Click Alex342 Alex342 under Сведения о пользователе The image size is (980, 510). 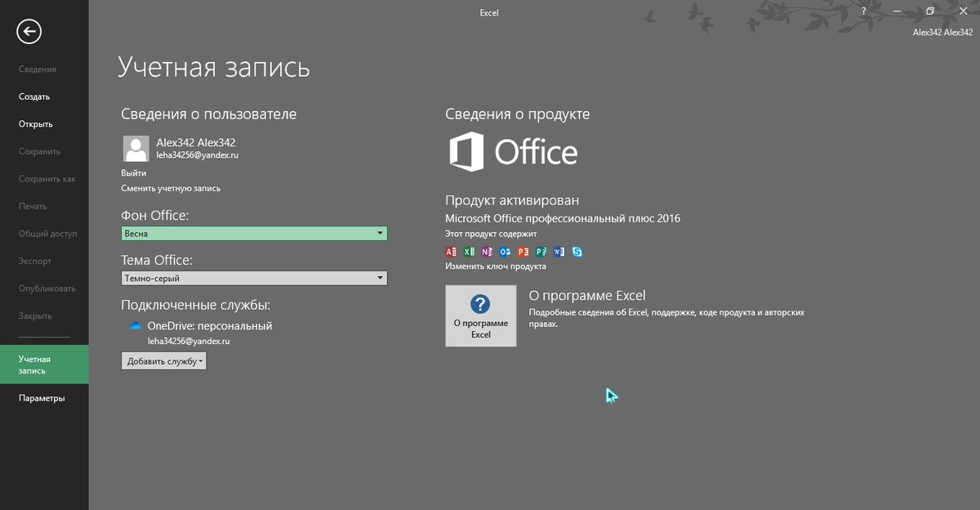pos(196,142)
